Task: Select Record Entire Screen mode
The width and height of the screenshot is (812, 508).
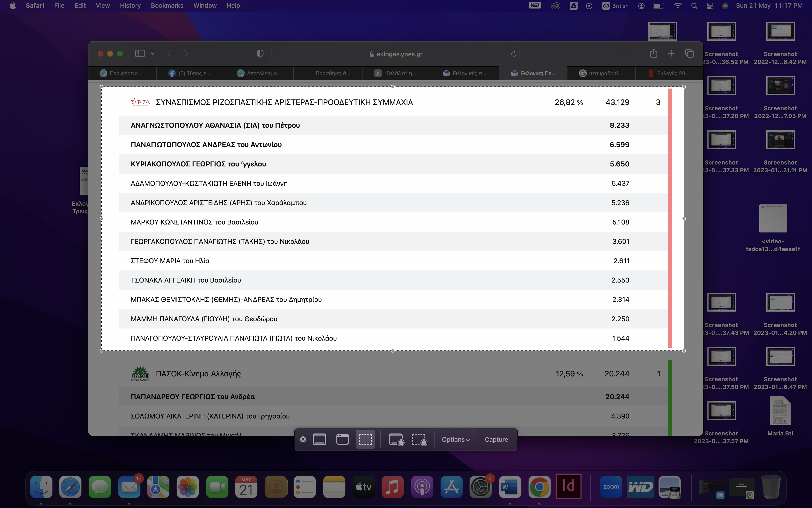Action: pos(396,439)
